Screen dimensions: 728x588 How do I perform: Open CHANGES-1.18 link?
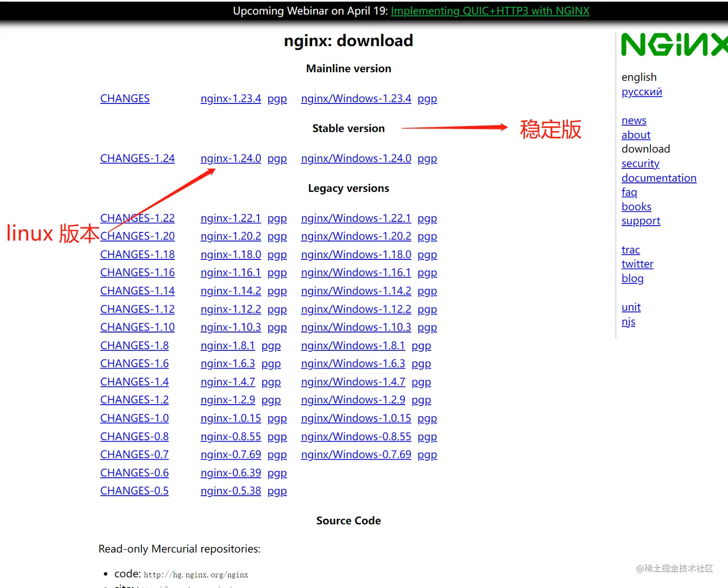[x=137, y=255]
